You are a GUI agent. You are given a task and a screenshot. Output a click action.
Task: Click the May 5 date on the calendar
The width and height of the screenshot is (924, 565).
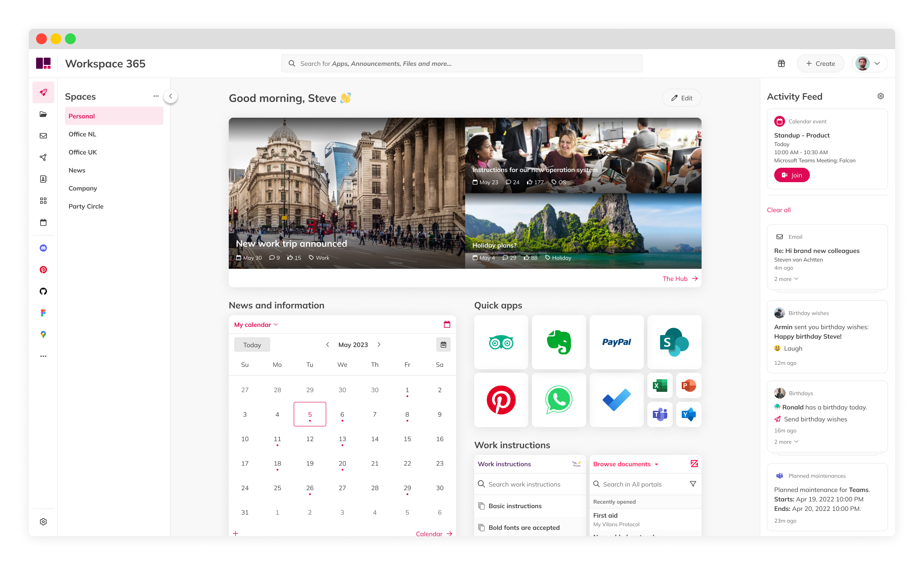pos(309,413)
